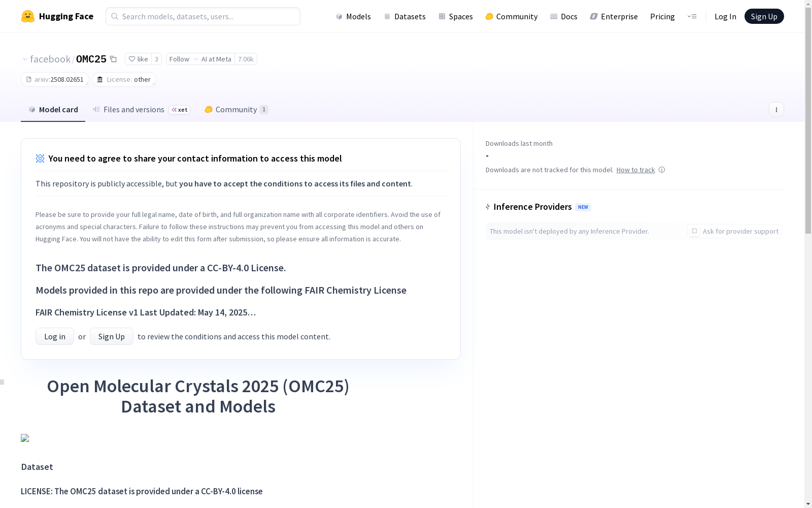Viewport: 812px width, 508px height.
Task: Open the Community menu item in navbar
Action: pyautogui.click(x=511, y=16)
